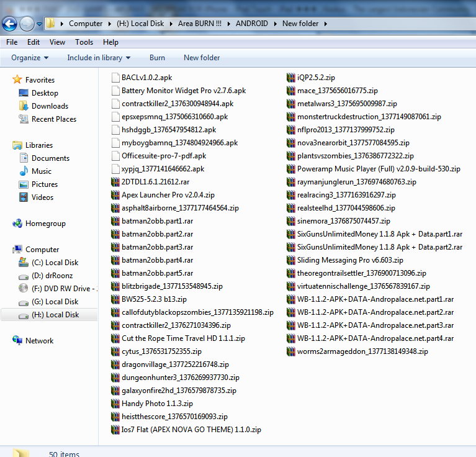Select file Battery Monitor Widget Pro v2.7.6.apk
The width and height of the screenshot is (476, 457).
click(184, 91)
